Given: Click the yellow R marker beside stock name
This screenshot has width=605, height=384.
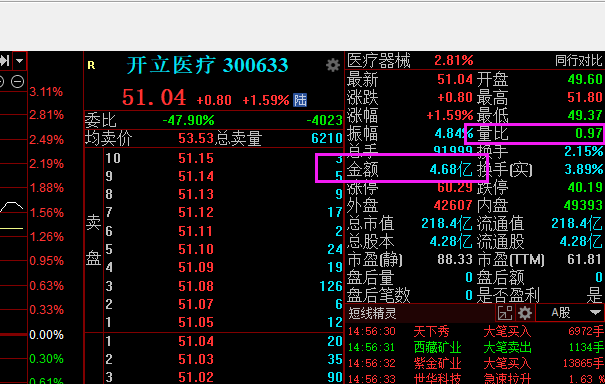Looking at the screenshot, I should tap(91, 65).
